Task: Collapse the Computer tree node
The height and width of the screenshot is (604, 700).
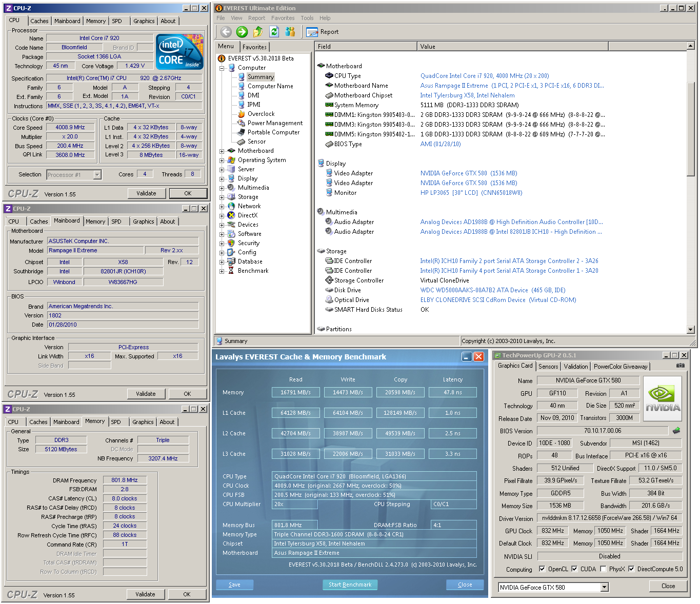Action: (x=222, y=68)
